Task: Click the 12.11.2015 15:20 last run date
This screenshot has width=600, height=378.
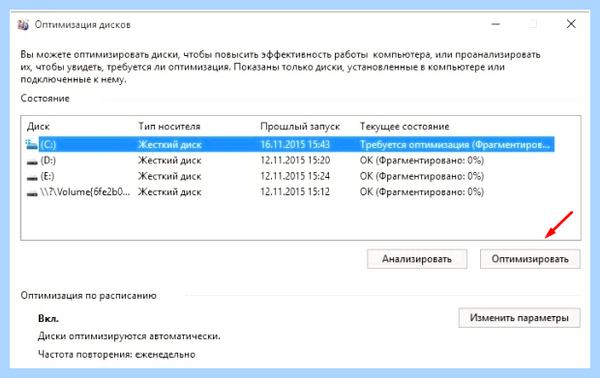Action: click(x=295, y=160)
